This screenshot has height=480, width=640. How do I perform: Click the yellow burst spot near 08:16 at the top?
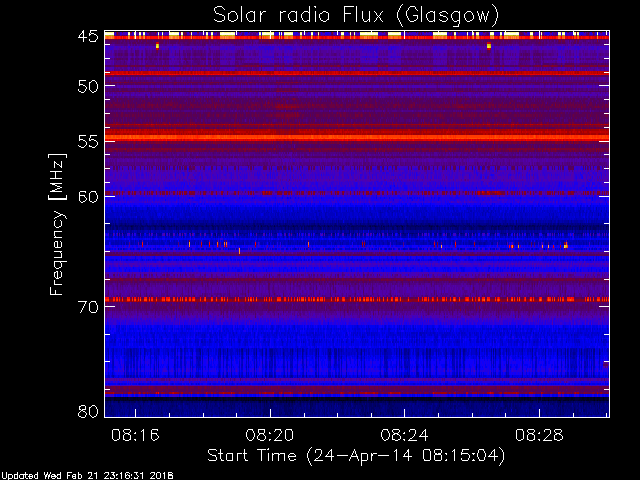point(157,46)
